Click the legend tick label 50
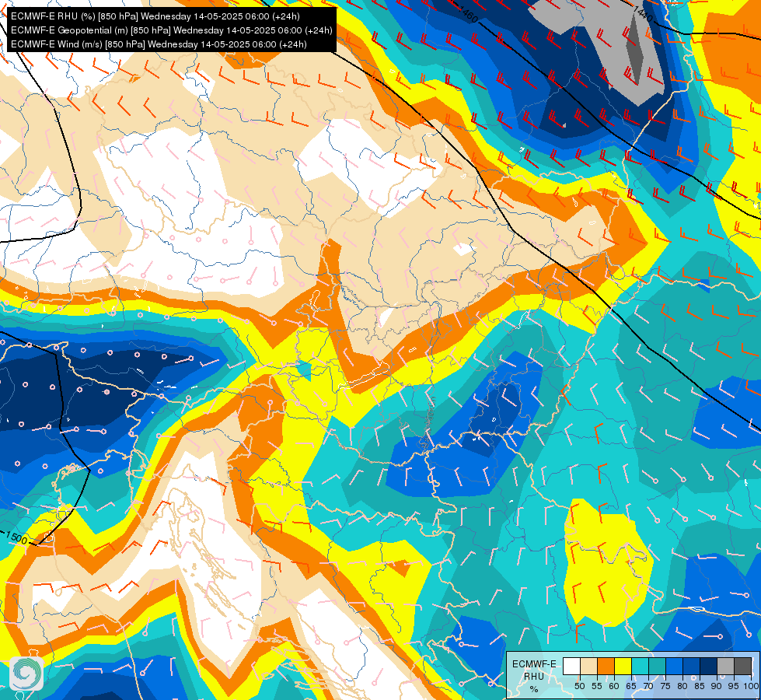 coord(579,686)
